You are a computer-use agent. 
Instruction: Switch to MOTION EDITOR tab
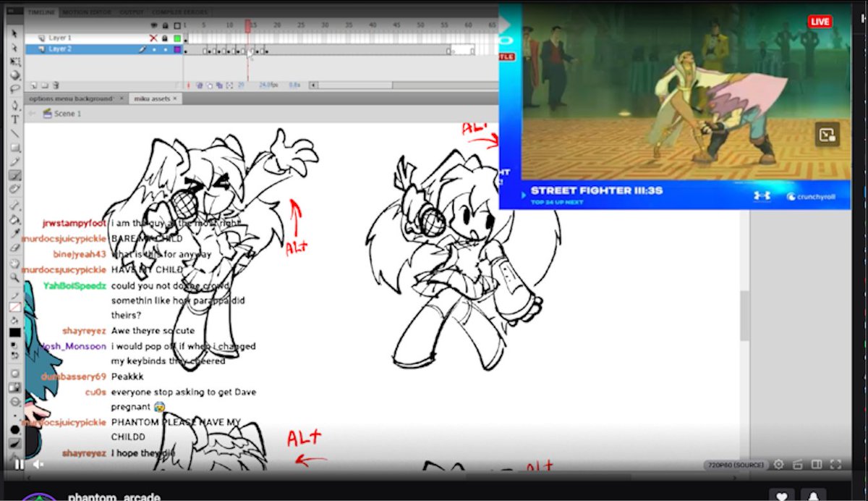click(x=88, y=12)
